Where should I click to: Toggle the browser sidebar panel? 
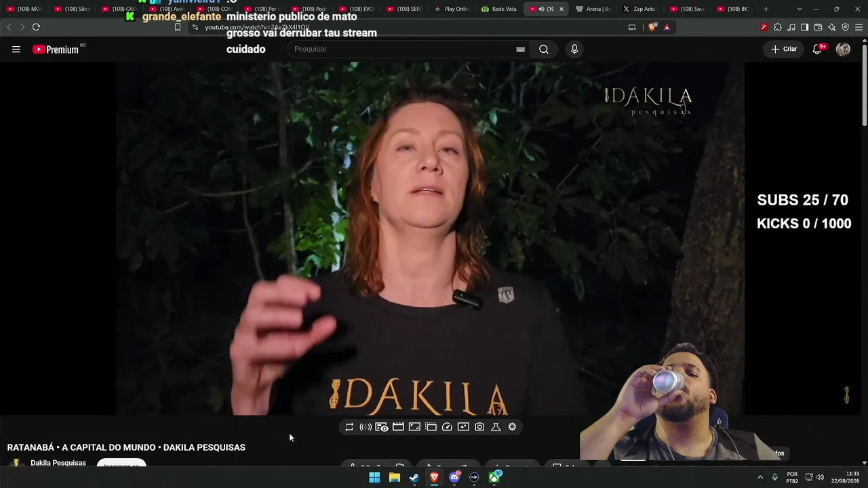click(x=804, y=27)
